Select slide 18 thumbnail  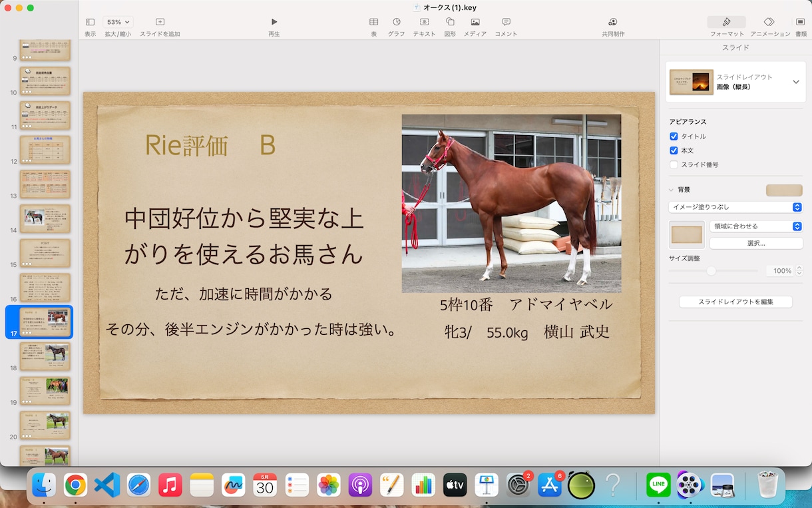[45, 356]
